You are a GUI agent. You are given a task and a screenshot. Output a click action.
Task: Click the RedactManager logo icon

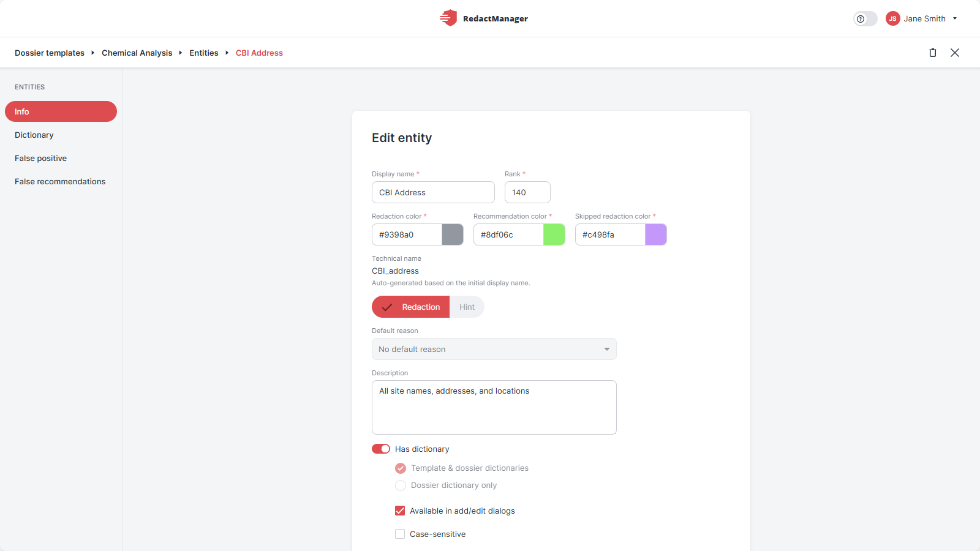pos(448,18)
